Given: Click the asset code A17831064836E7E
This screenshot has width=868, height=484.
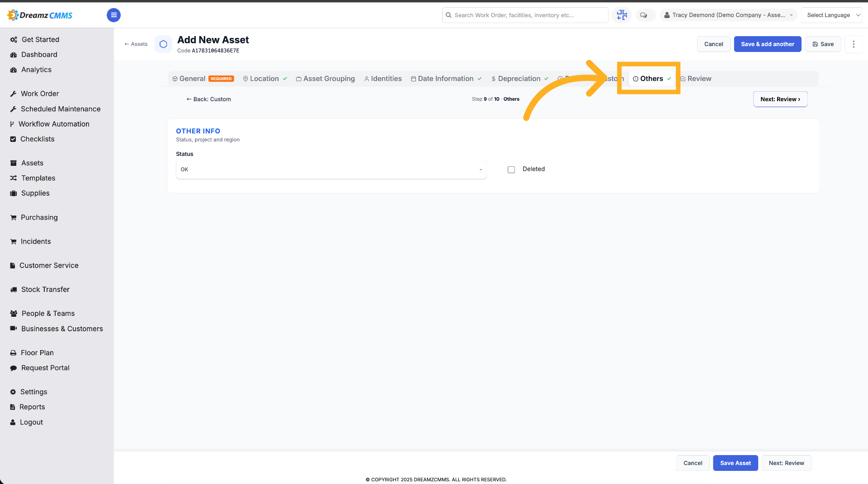Looking at the screenshot, I should 216,51.
